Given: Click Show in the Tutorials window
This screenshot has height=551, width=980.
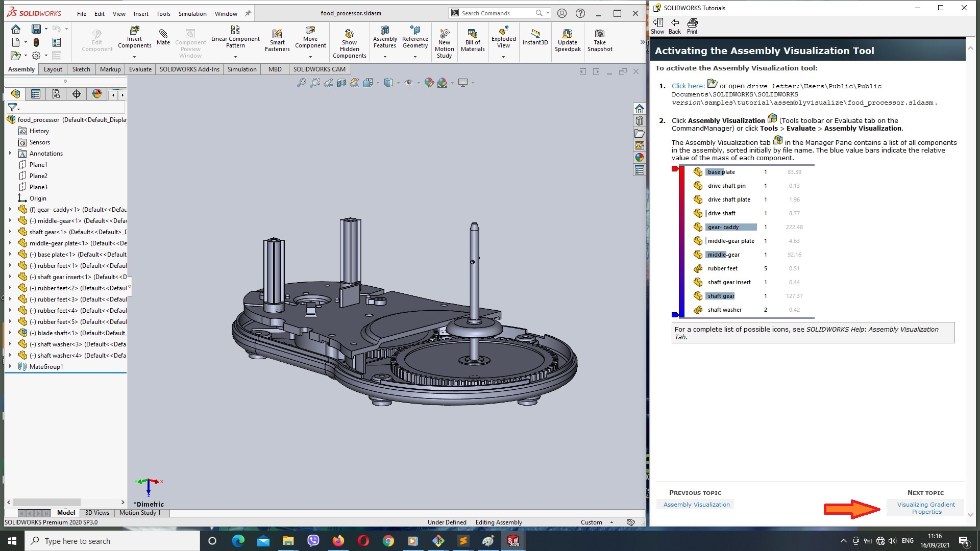Looking at the screenshot, I should point(657,26).
